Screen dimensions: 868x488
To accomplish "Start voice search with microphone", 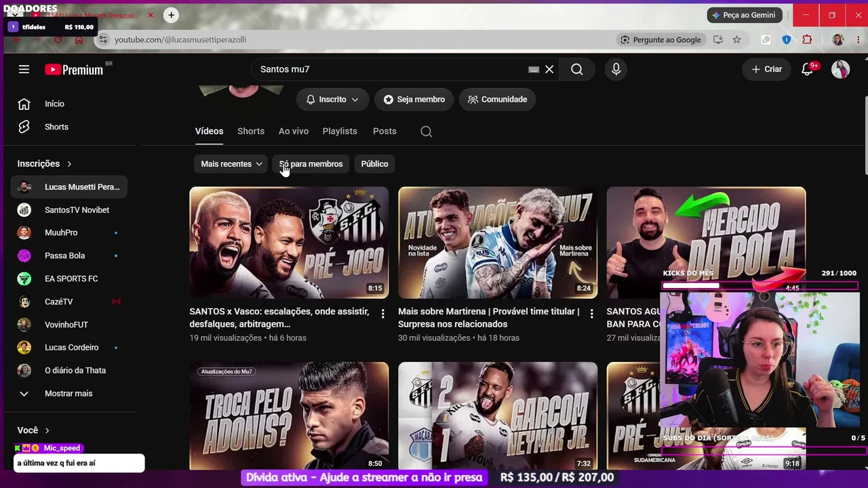I will click(616, 69).
